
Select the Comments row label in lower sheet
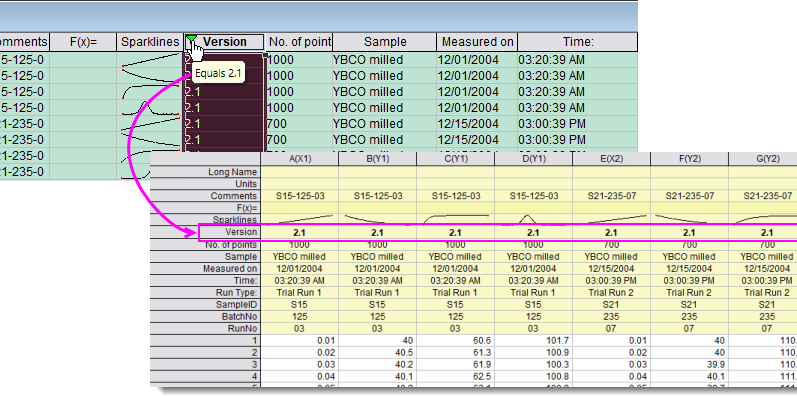click(205, 196)
